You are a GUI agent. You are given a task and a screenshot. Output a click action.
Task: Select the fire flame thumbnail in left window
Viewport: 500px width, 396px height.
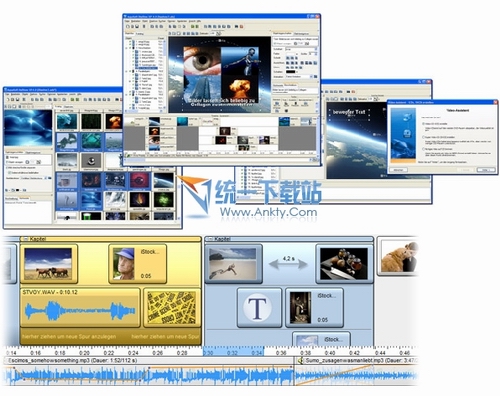(x=139, y=200)
